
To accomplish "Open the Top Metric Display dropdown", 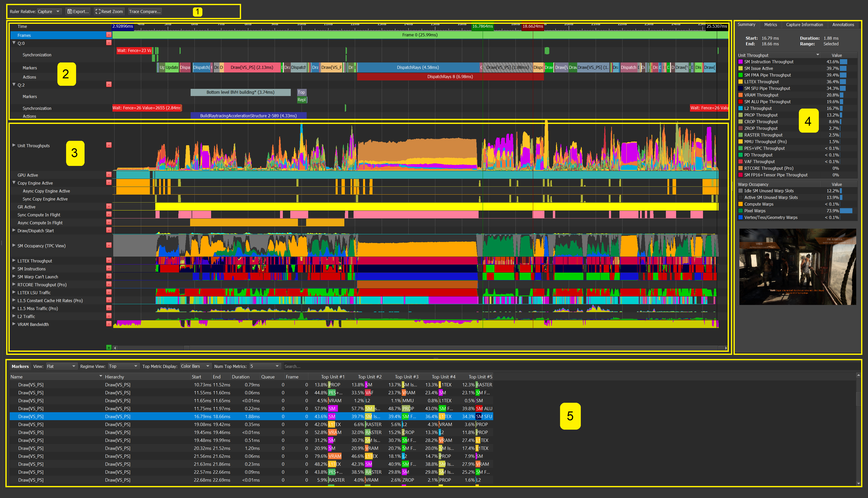I will (x=195, y=366).
